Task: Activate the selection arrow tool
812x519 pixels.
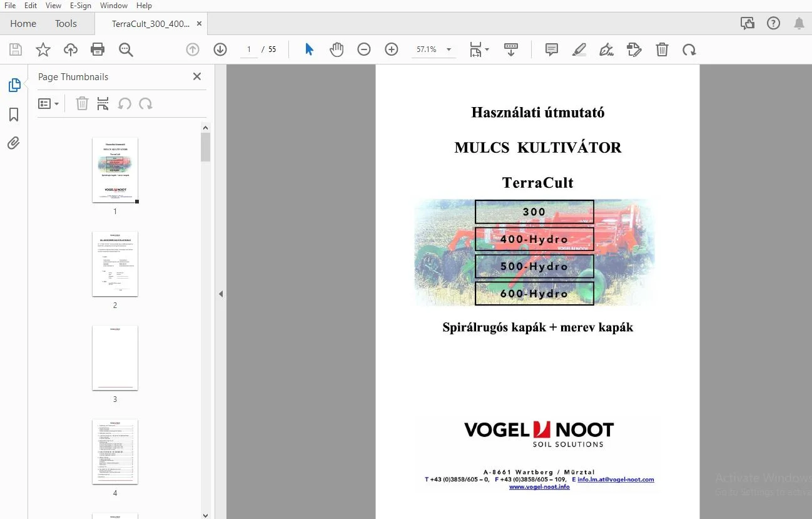Action: tap(309, 49)
